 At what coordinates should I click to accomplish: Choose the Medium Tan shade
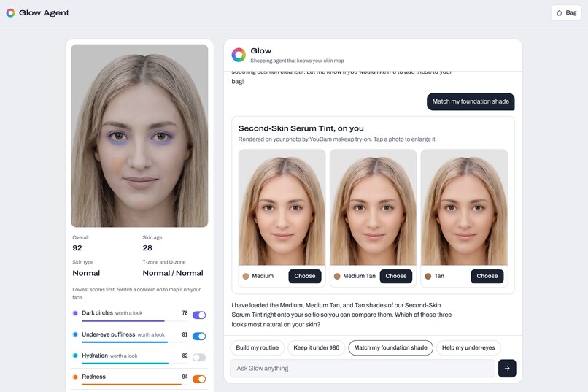[396, 276]
